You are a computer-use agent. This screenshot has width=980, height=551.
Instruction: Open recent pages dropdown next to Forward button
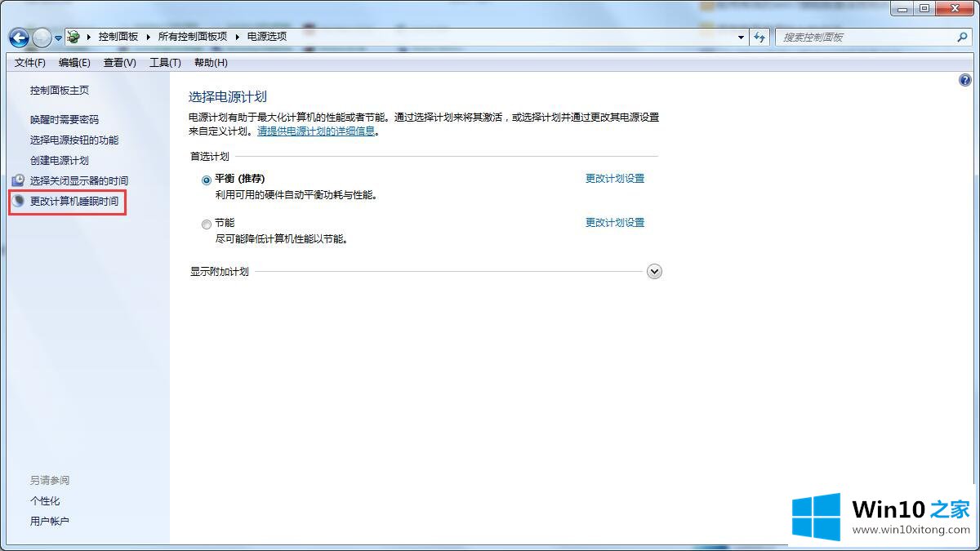click(x=59, y=38)
